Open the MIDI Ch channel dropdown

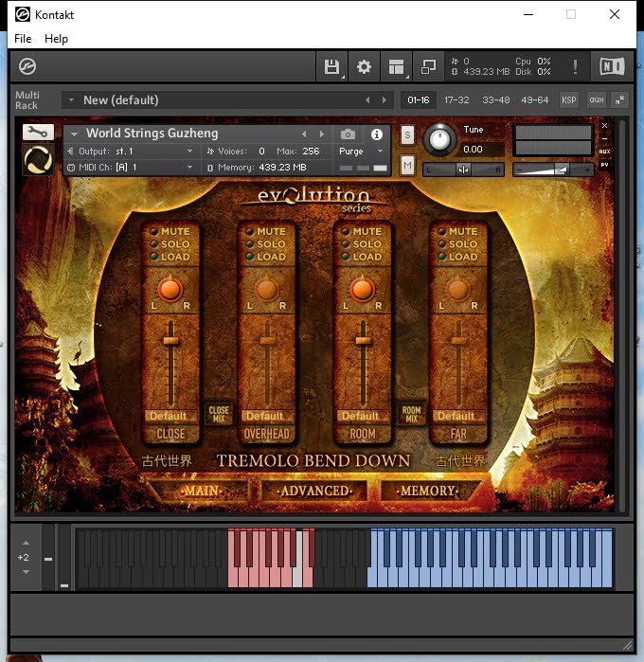click(x=189, y=168)
